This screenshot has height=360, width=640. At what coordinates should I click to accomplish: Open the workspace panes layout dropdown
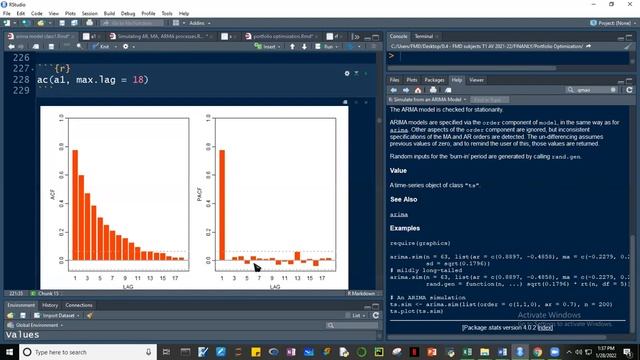tap(178, 23)
